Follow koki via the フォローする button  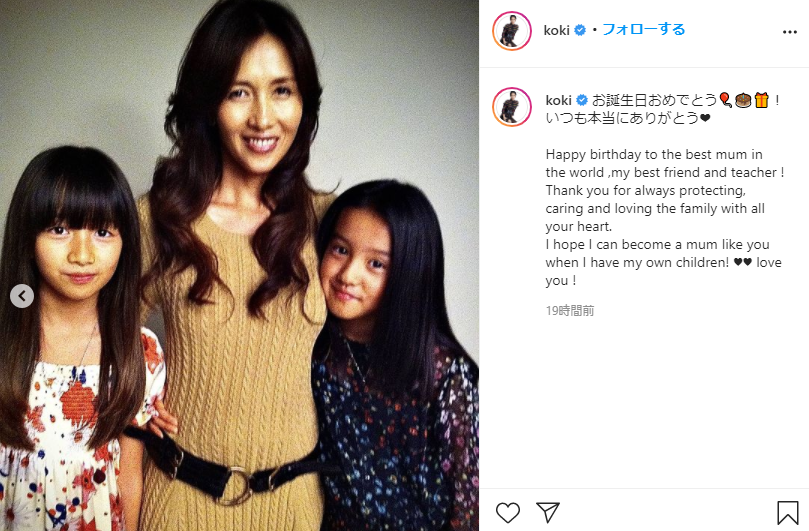pos(643,29)
